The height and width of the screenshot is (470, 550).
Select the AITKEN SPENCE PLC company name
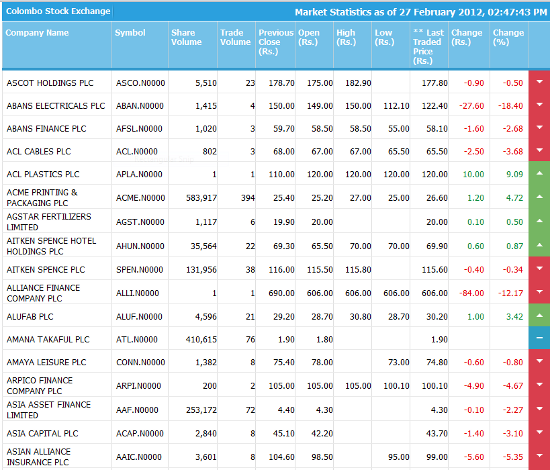tap(46, 270)
